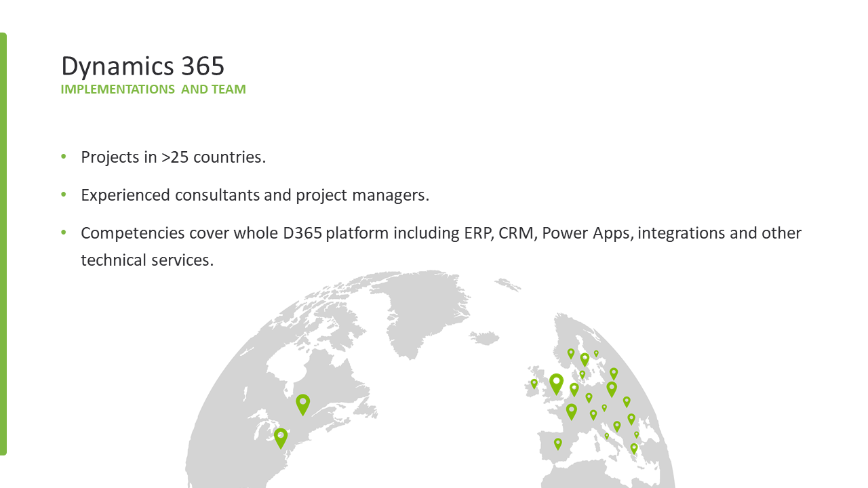Click the map pin over Spain

[558, 444]
